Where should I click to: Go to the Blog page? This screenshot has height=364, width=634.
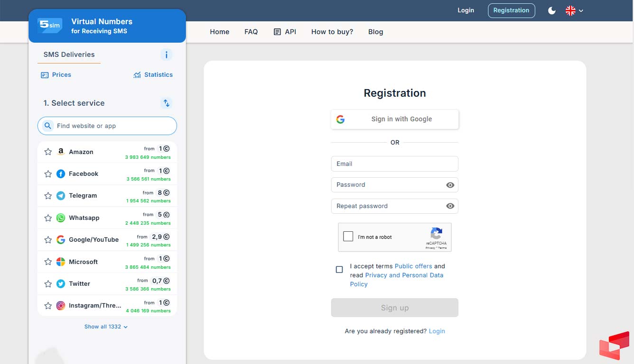pyautogui.click(x=375, y=32)
